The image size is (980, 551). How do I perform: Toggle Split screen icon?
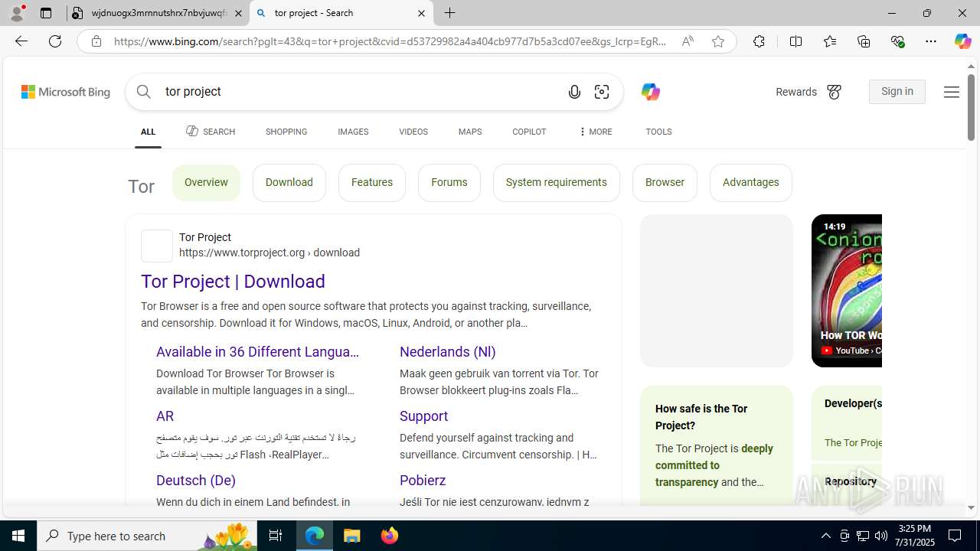tap(795, 41)
